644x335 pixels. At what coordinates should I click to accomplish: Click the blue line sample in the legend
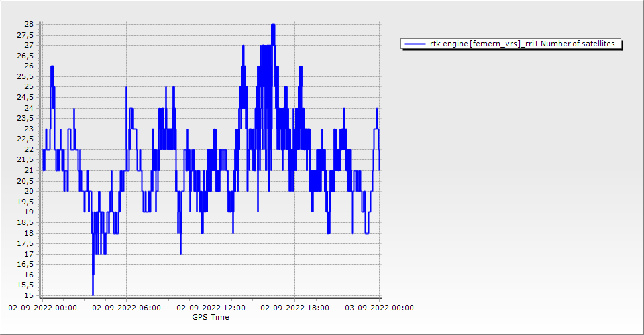pos(415,44)
